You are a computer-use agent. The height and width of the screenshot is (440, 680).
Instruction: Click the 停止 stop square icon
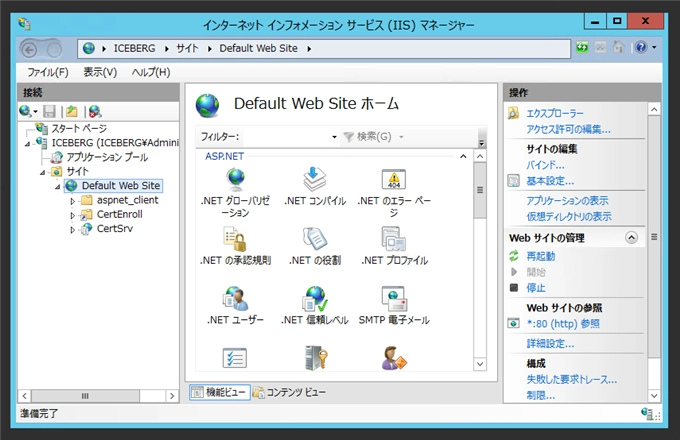(x=514, y=287)
